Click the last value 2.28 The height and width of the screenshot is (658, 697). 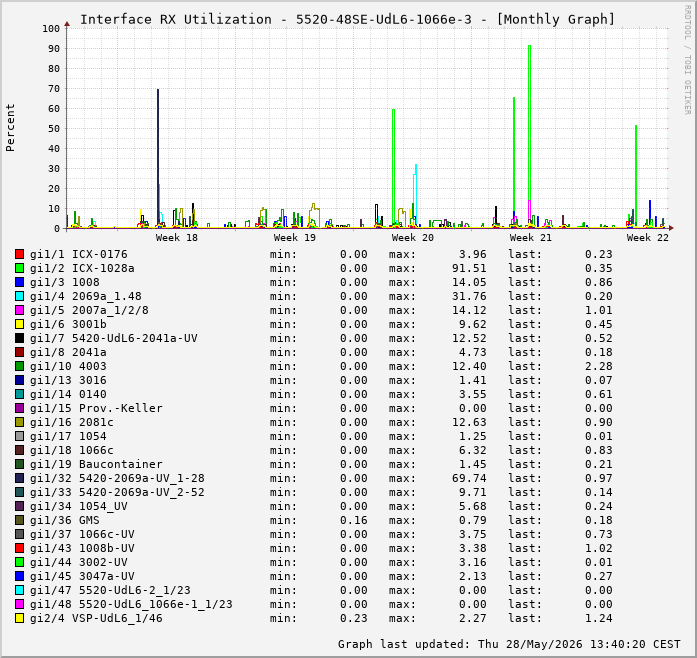coord(599,366)
